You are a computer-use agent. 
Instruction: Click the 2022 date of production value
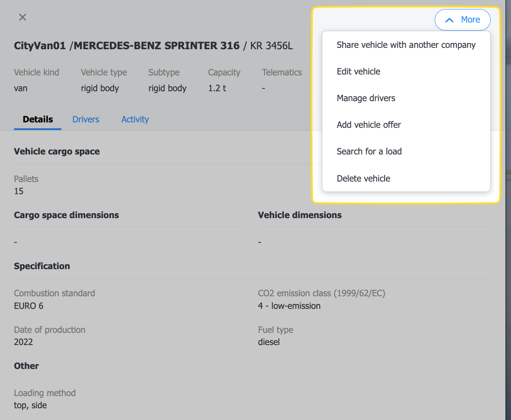[23, 342]
